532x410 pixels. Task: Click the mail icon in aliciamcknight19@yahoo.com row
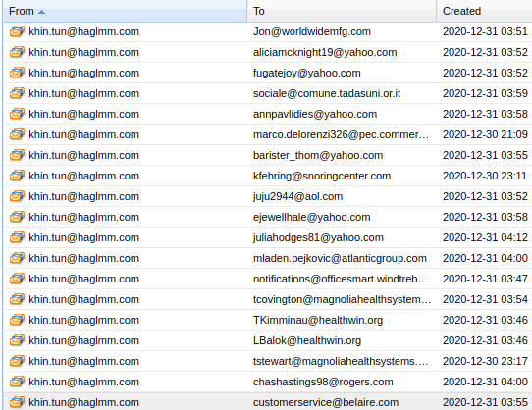[x=17, y=52]
